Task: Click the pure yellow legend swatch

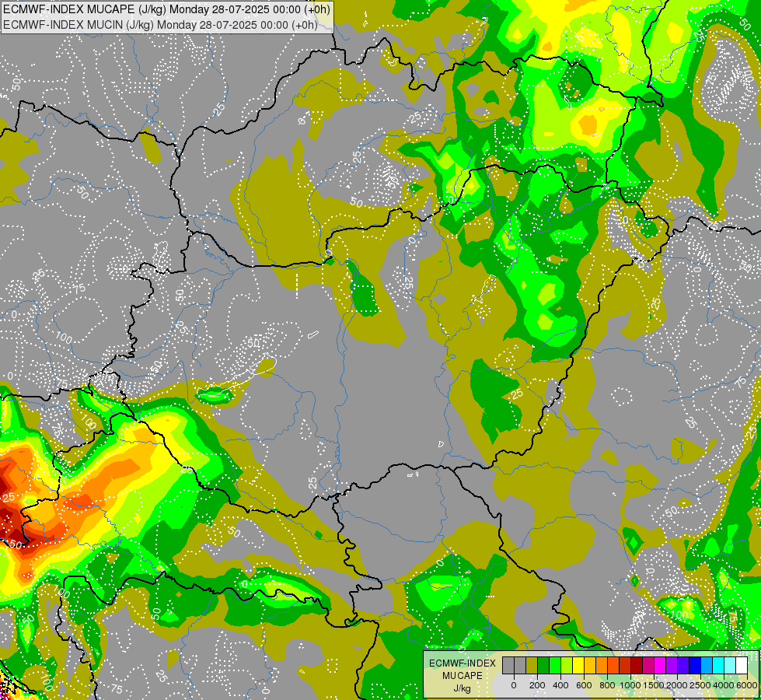Action: (578, 666)
